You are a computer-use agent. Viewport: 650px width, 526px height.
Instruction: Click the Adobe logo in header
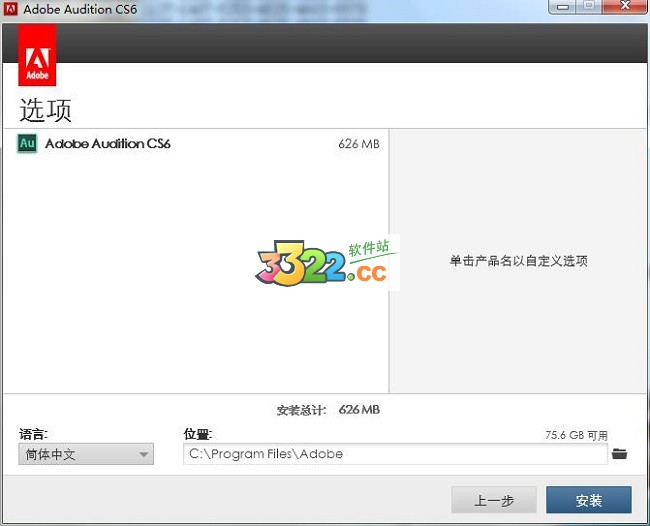coord(37,55)
